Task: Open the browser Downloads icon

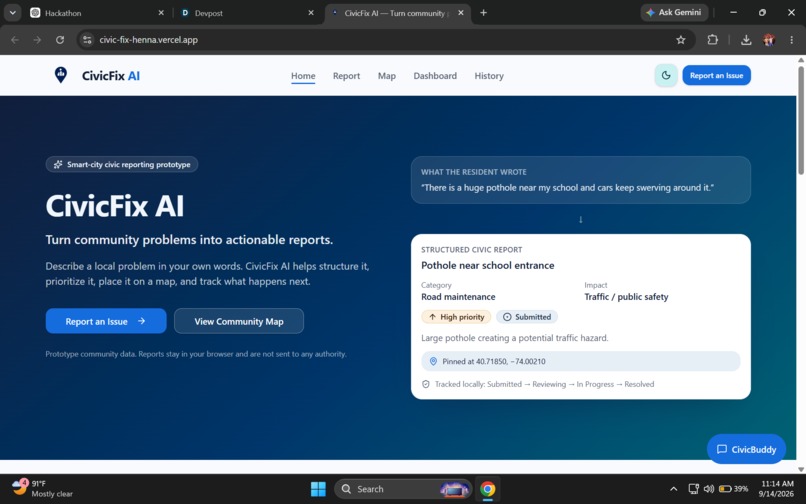Action: click(746, 40)
